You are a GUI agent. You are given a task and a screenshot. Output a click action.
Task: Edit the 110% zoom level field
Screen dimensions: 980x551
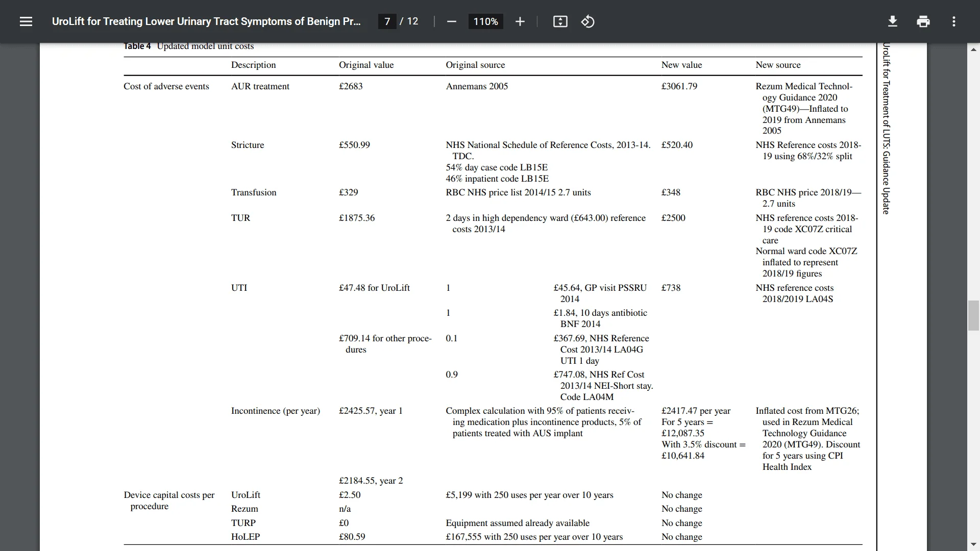coord(485,21)
